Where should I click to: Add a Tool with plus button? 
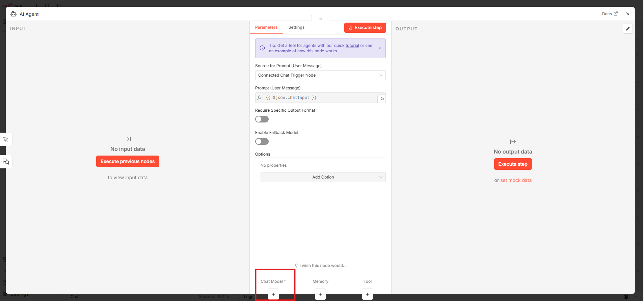(x=367, y=294)
